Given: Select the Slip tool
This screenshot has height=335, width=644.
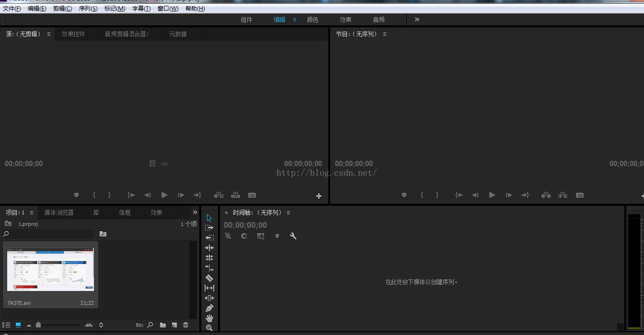Looking at the screenshot, I should 209,288.
